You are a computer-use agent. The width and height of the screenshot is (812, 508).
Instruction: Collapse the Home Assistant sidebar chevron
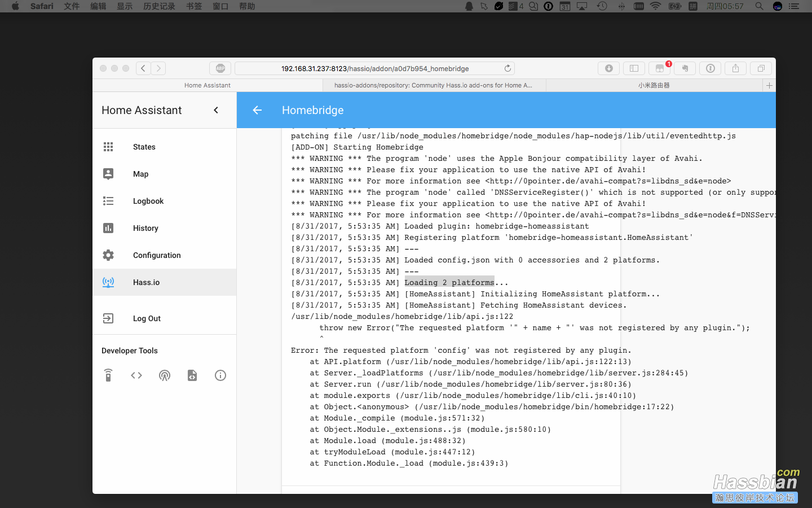216,110
